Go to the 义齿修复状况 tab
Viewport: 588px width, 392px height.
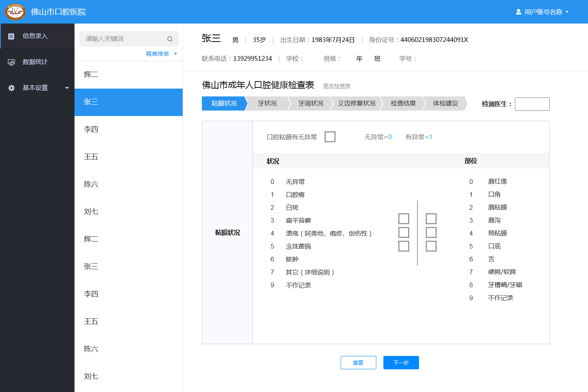pos(356,103)
